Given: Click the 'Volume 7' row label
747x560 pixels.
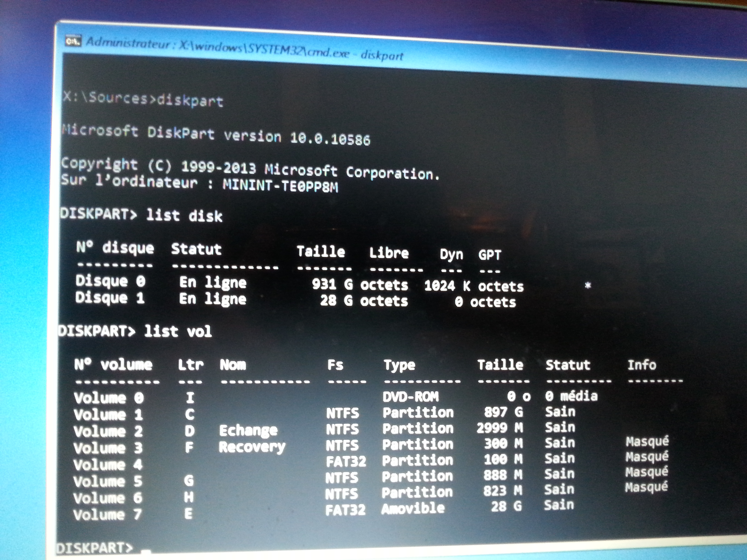Looking at the screenshot, I should pos(107,514).
